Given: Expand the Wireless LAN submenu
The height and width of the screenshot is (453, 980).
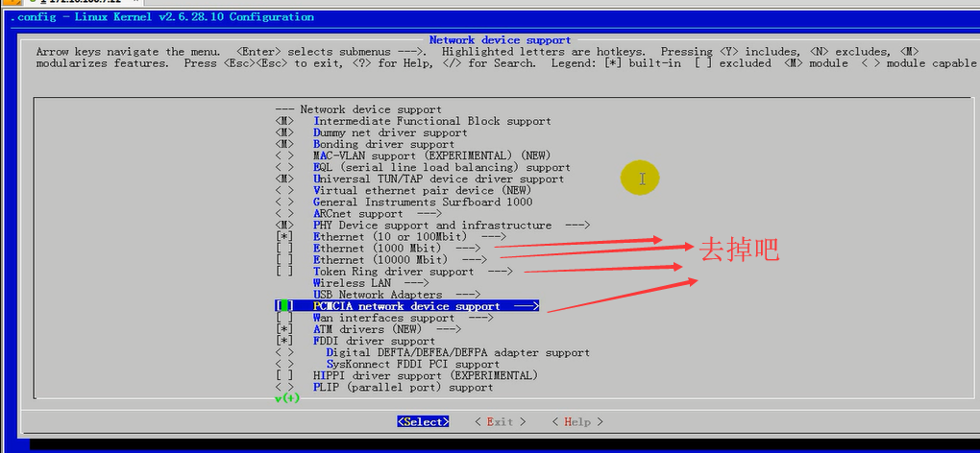Looking at the screenshot, I should coord(370,283).
